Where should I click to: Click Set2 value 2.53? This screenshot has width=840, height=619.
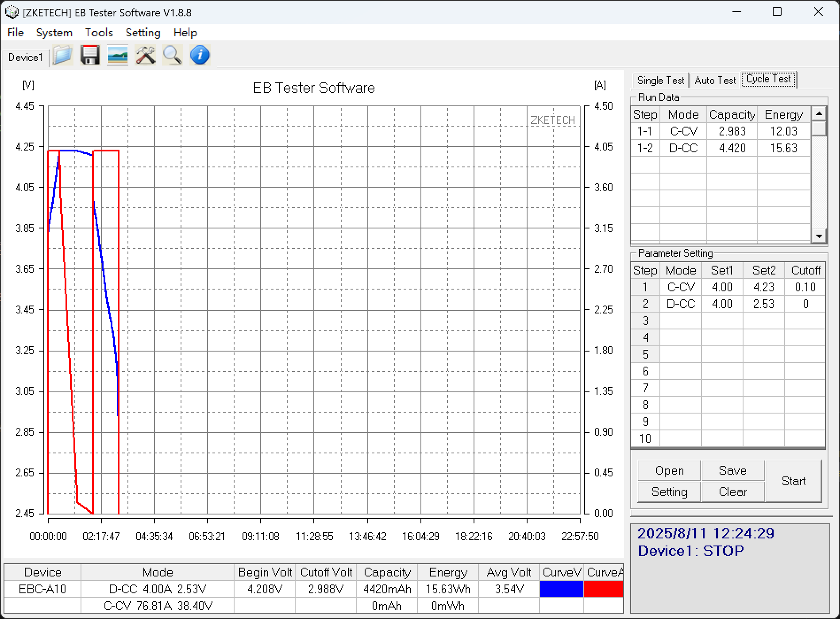[x=764, y=304]
